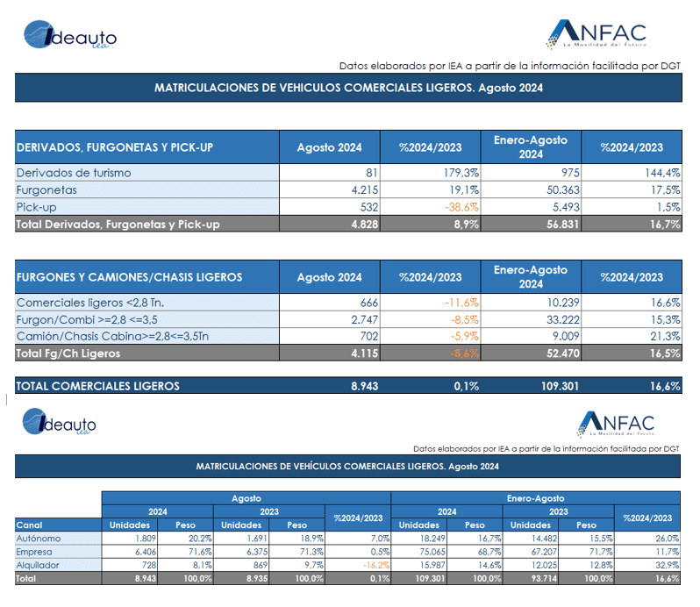The height and width of the screenshot is (607, 700).
Task: Select the 'Alquilador' row label
Action: (x=38, y=565)
